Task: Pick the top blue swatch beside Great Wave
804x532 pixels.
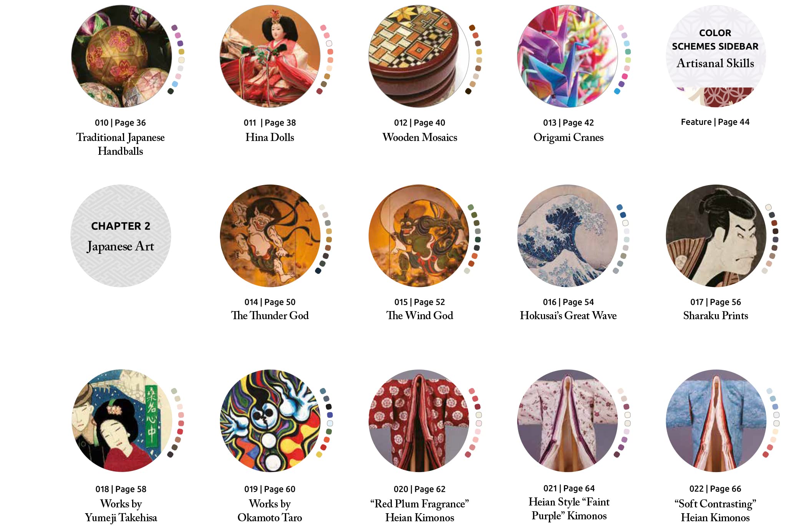Action: [x=620, y=207]
